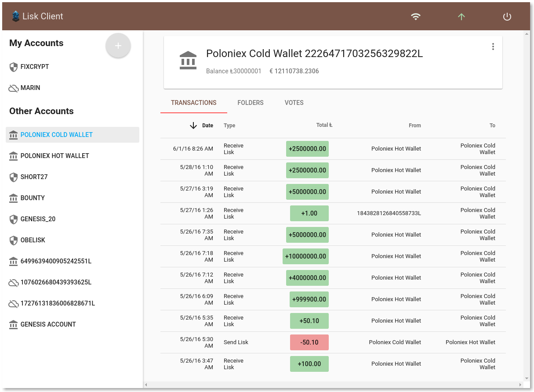Click the +2500000.00 amount dated 5/28/16

tap(307, 170)
